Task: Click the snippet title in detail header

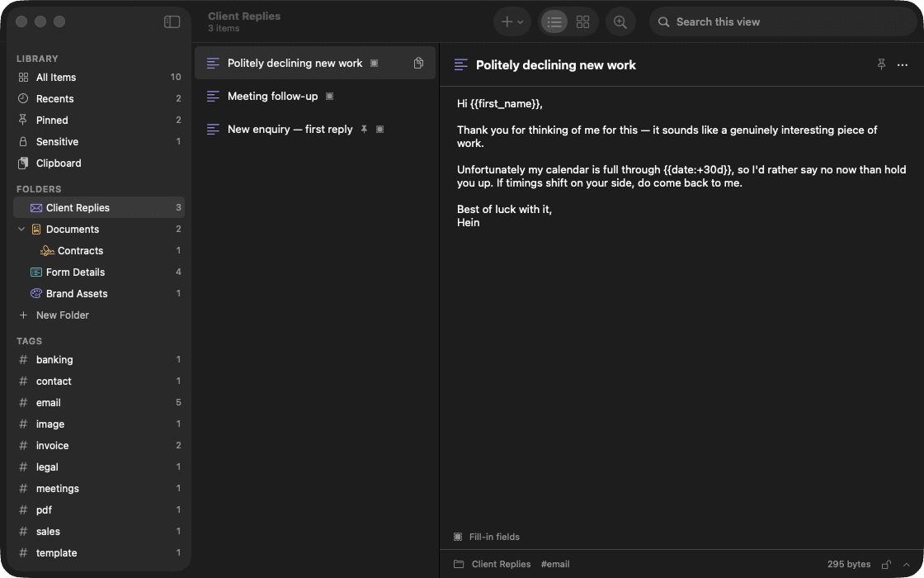Action: tap(556, 65)
